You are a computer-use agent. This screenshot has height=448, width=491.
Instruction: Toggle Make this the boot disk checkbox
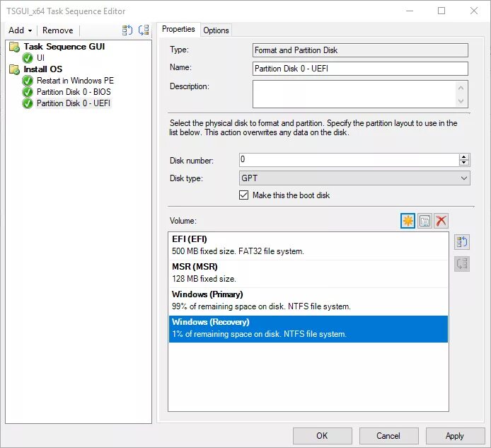[243, 195]
